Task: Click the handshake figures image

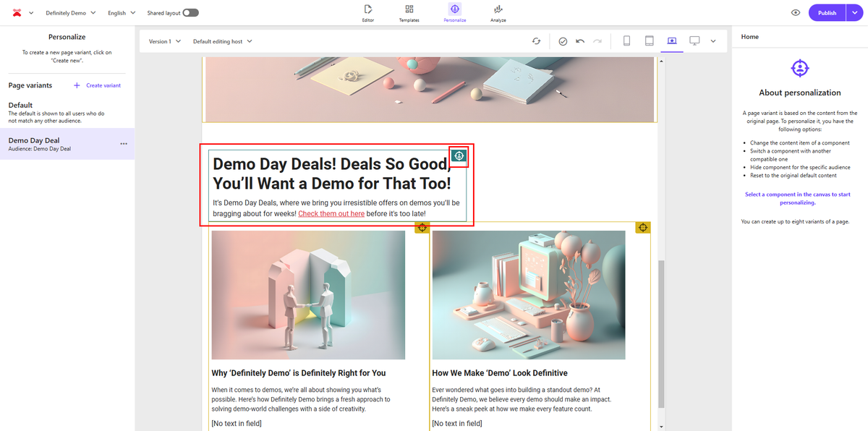Action: coord(308,295)
